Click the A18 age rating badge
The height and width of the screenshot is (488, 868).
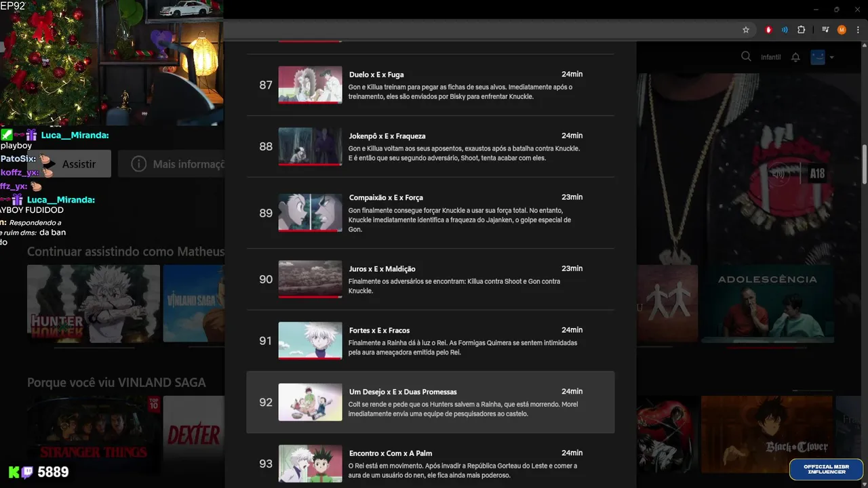point(817,174)
